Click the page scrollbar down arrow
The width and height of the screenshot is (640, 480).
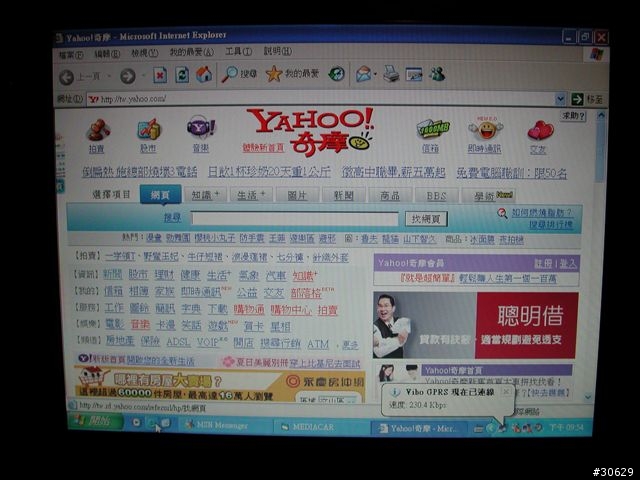tap(588, 396)
